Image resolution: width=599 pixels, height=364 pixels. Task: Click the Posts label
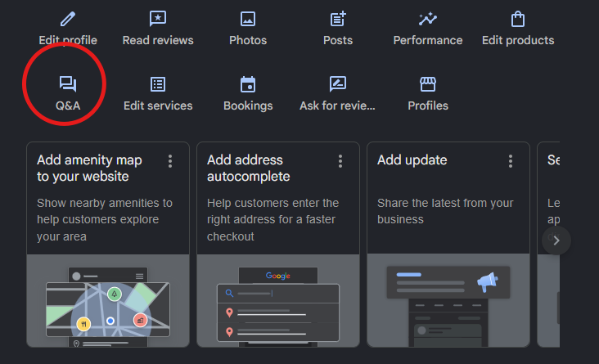(x=338, y=40)
